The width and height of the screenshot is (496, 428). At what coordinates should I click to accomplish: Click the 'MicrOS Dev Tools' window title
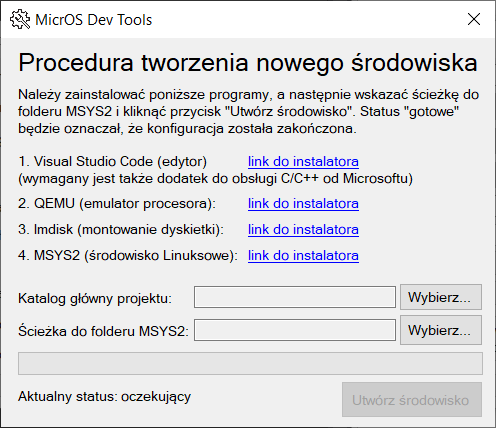point(94,20)
